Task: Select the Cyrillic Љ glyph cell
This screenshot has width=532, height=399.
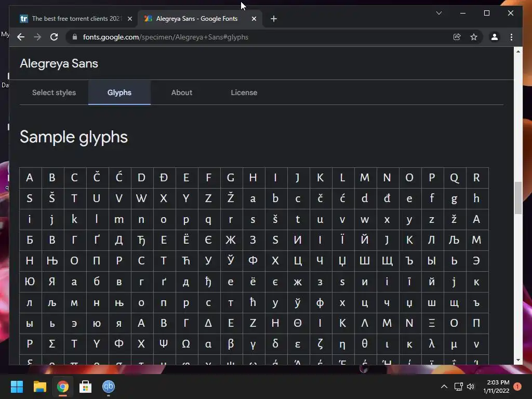Action: (454, 240)
